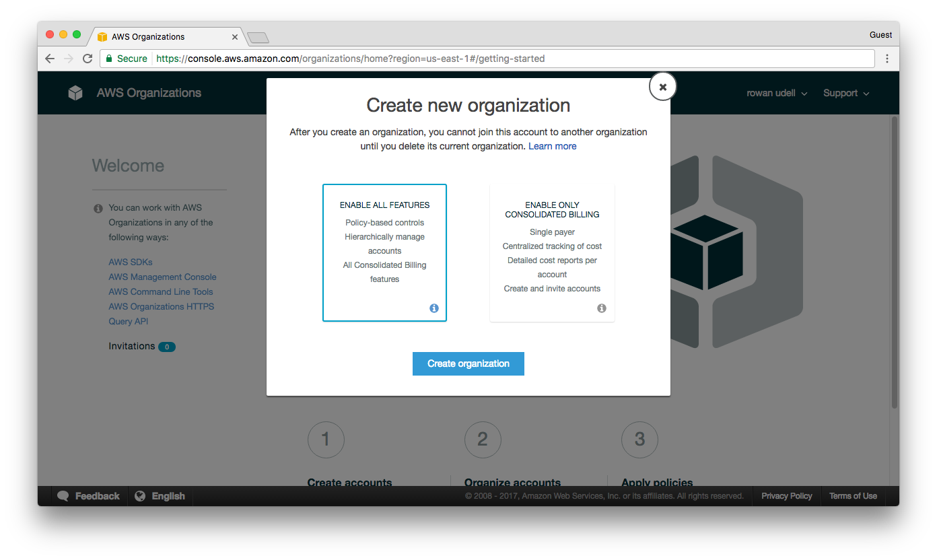This screenshot has width=937, height=560.
Task: Click the Create organization button
Action: 468,363
